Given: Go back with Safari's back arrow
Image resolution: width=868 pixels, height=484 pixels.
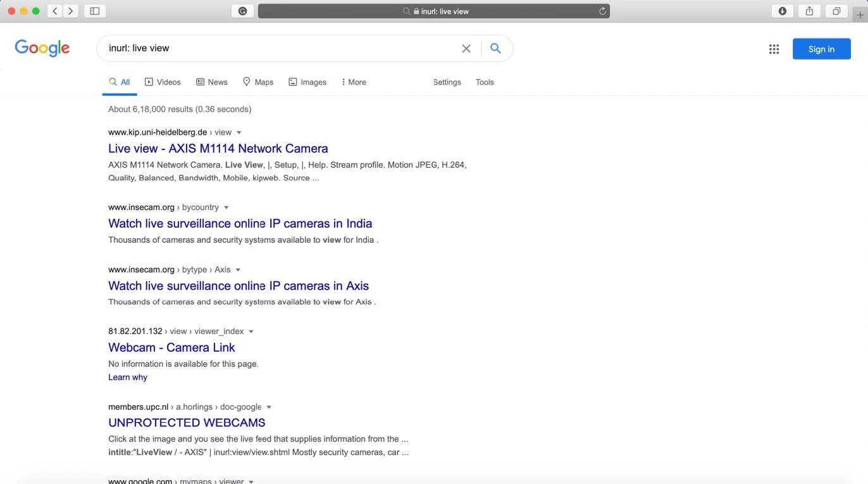Looking at the screenshot, I should [55, 11].
